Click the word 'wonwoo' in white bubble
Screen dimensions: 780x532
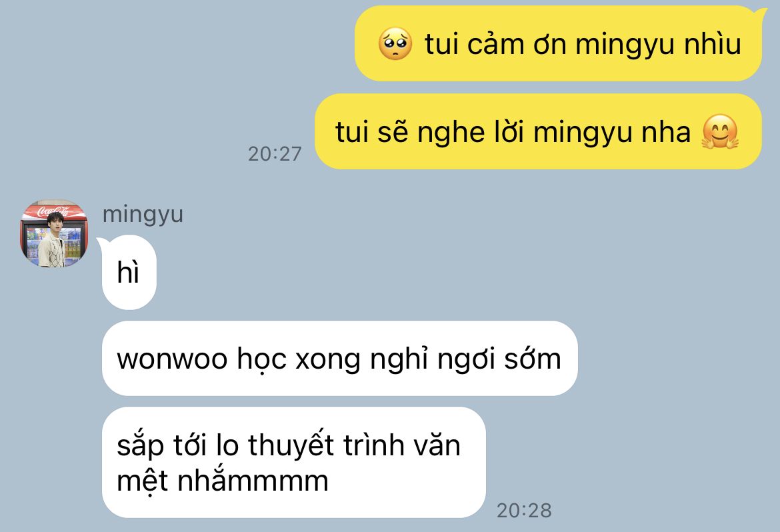point(172,359)
